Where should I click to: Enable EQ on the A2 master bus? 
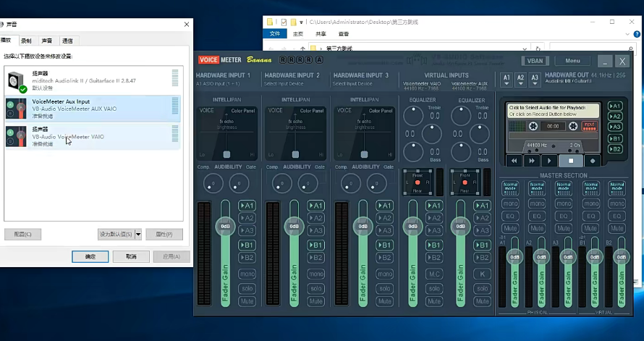537,216
